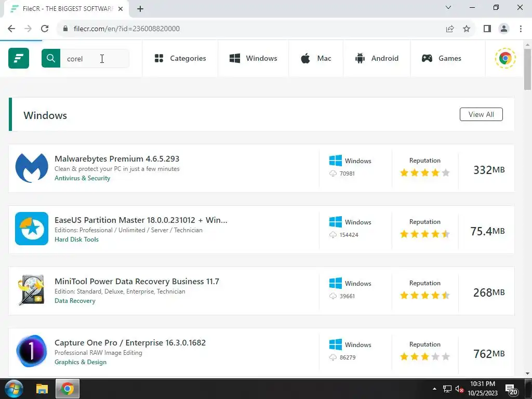Click download count 39661
The image size is (532, 399).
[x=347, y=296]
